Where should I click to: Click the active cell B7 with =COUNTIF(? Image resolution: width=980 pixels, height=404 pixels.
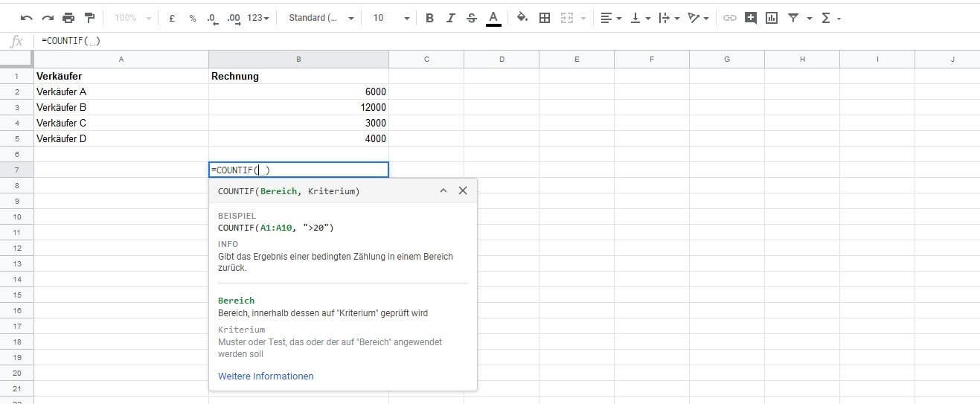pos(298,170)
